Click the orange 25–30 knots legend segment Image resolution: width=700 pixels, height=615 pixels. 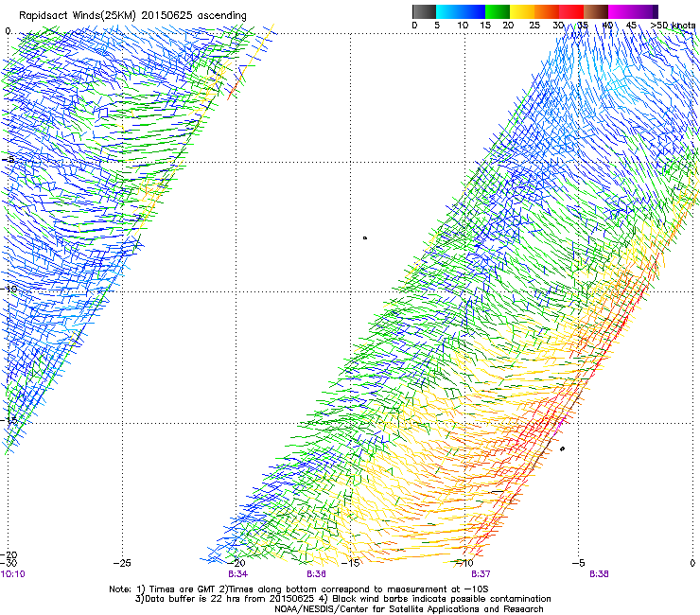(x=547, y=11)
